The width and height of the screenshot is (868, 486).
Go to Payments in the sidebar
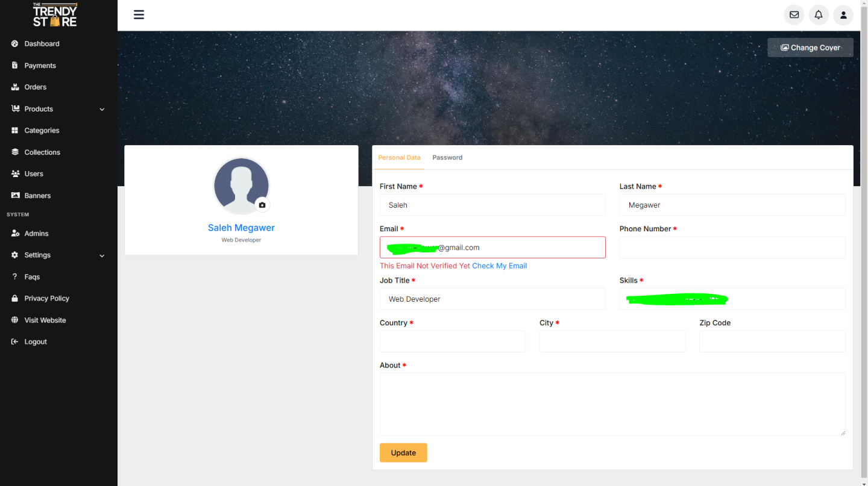coord(40,66)
